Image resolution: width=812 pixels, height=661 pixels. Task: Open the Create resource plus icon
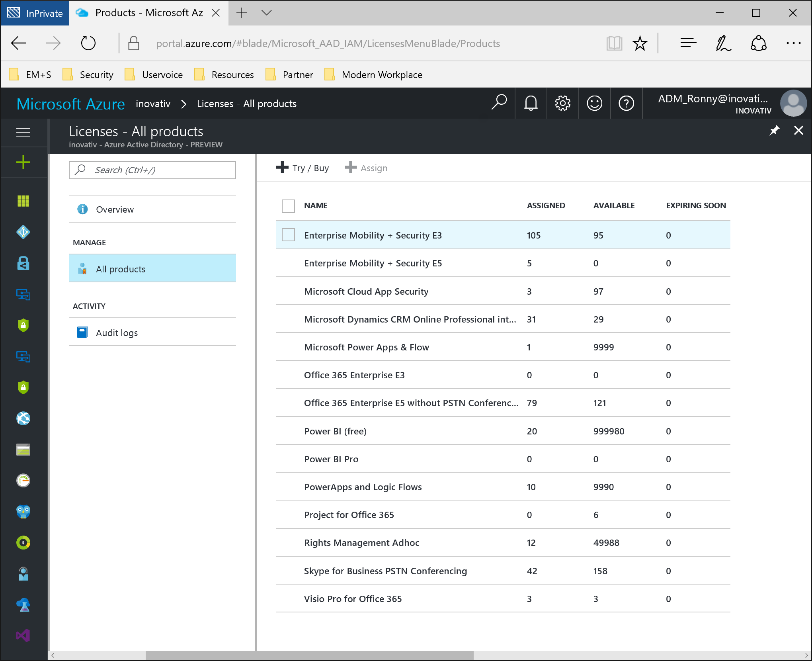click(23, 162)
